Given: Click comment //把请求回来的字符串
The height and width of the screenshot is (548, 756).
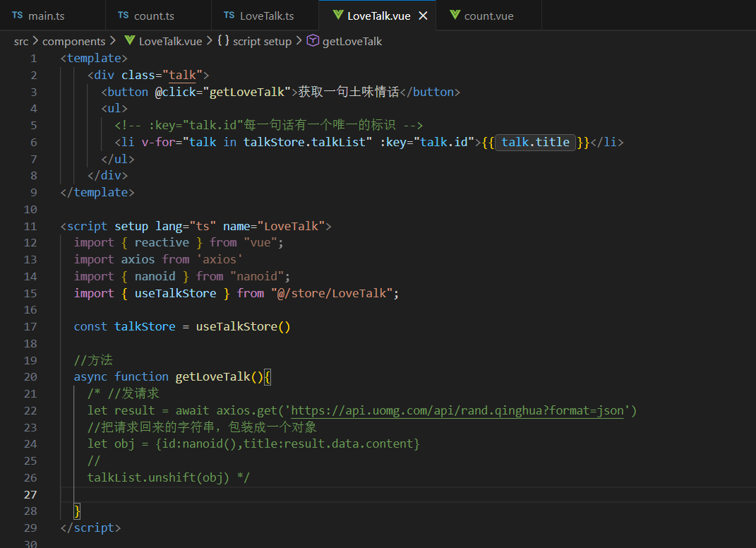Looking at the screenshot, I should tap(202, 427).
